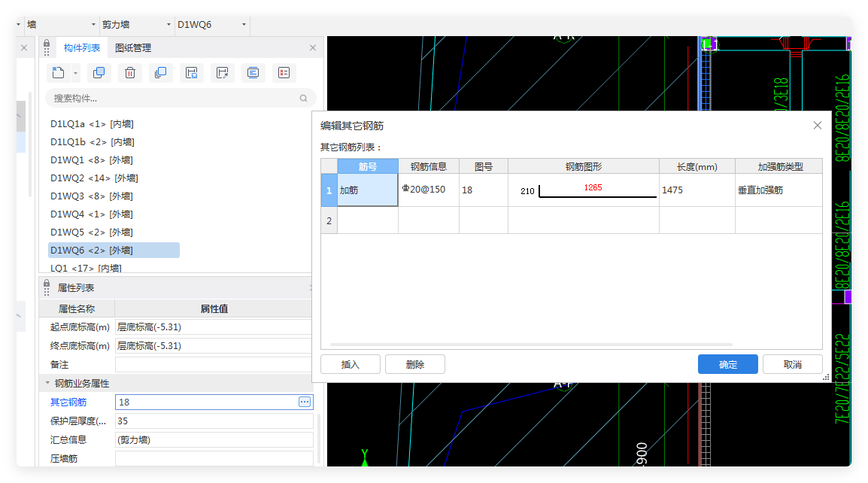Click the 加筋 cell in row 1
The width and height of the screenshot is (868, 483).
[x=368, y=190]
